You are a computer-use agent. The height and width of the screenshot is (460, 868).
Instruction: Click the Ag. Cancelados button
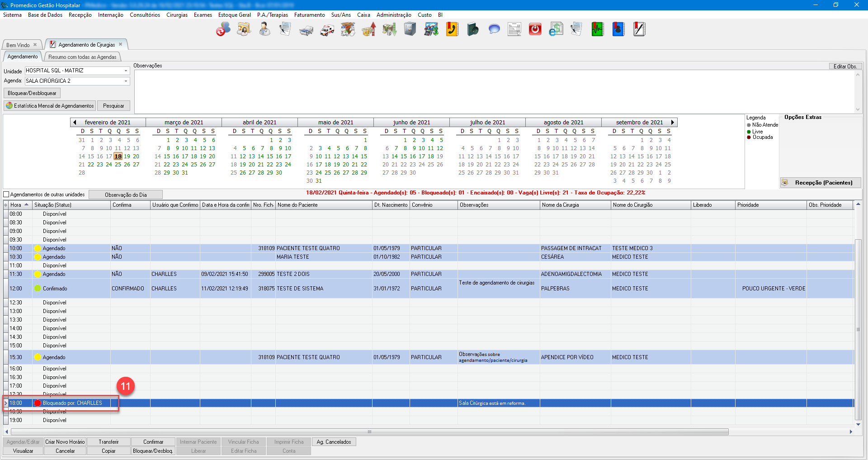(x=334, y=442)
